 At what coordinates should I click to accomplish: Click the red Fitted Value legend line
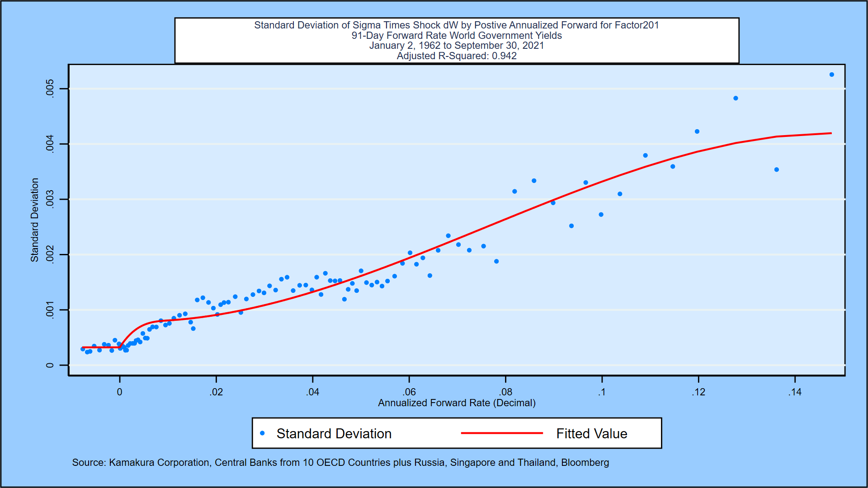coord(502,433)
